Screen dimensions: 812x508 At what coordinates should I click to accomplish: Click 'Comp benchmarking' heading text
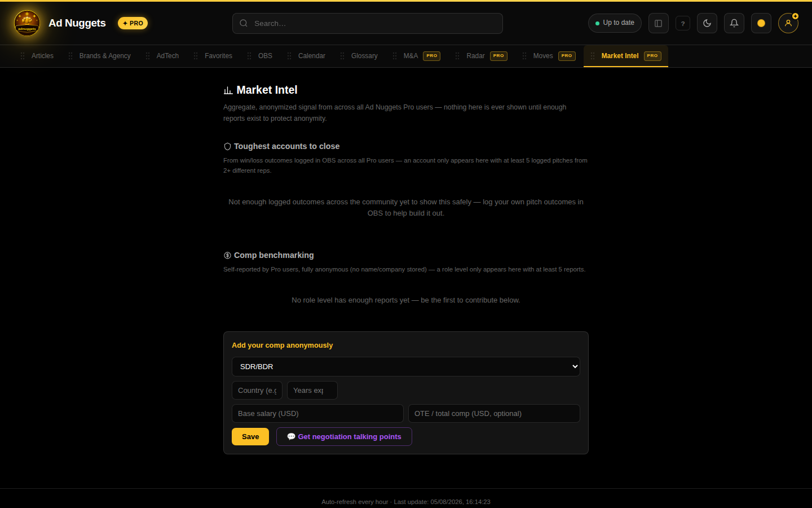click(273, 255)
